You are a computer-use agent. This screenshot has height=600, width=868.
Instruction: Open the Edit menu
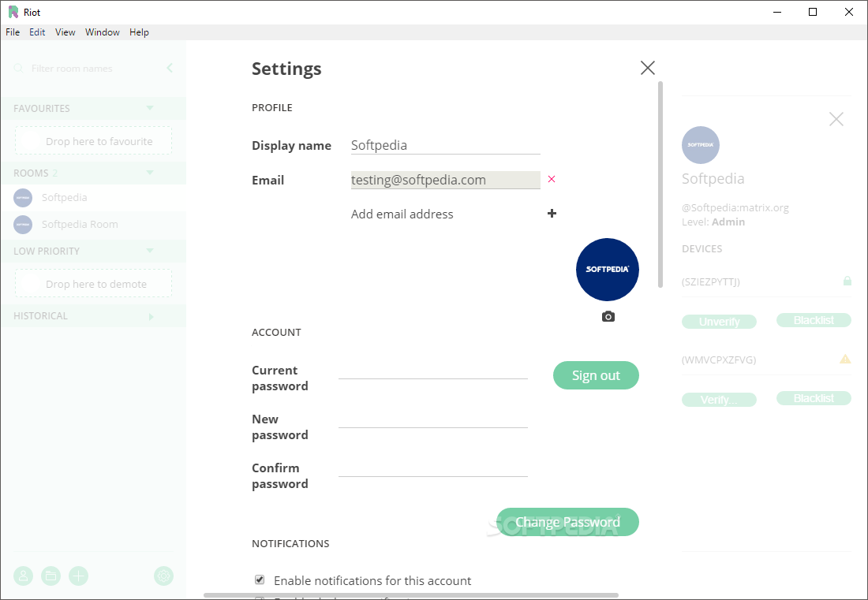click(37, 32)
